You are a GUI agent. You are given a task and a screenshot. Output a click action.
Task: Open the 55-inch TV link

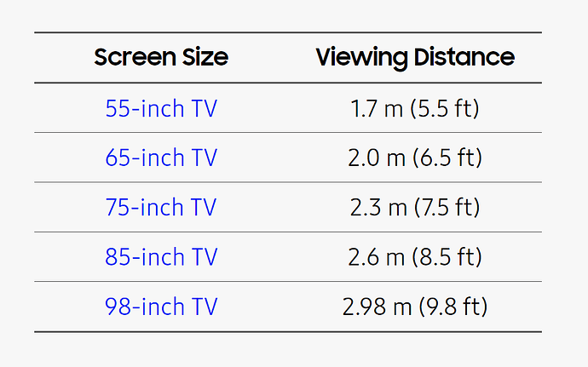tap(161, 109)
